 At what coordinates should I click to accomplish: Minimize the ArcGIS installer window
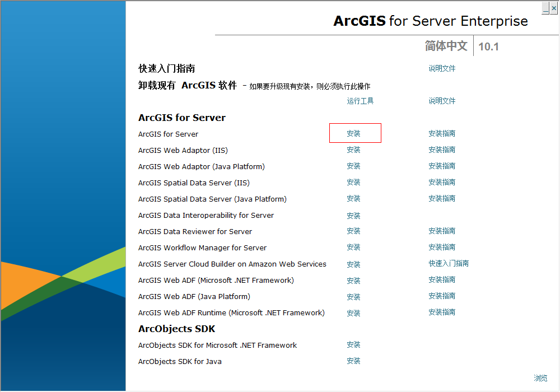(x=545, y=8)
